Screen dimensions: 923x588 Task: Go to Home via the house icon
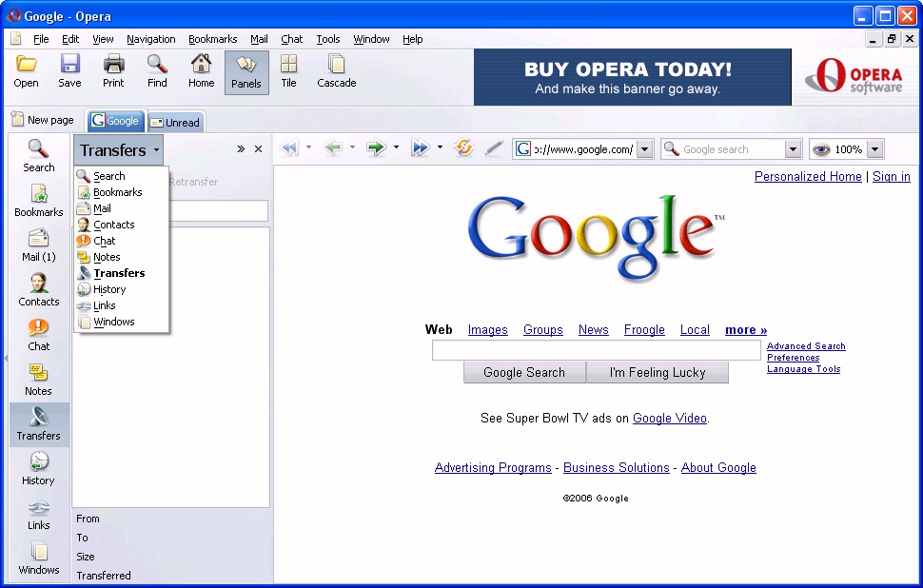tap(202, 64)
